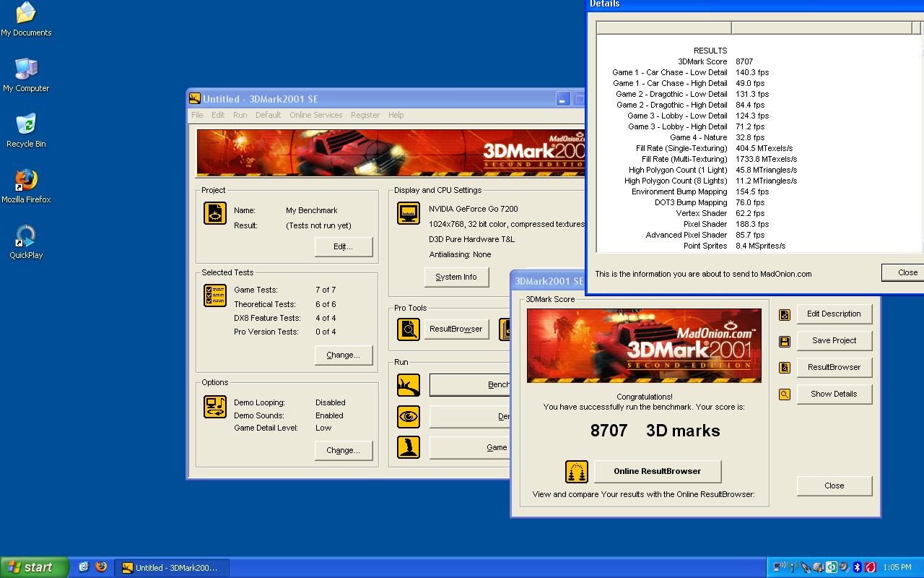Click the Windows Start button
The width and height of the screenshot is (924, 578).
coord(34,567)
